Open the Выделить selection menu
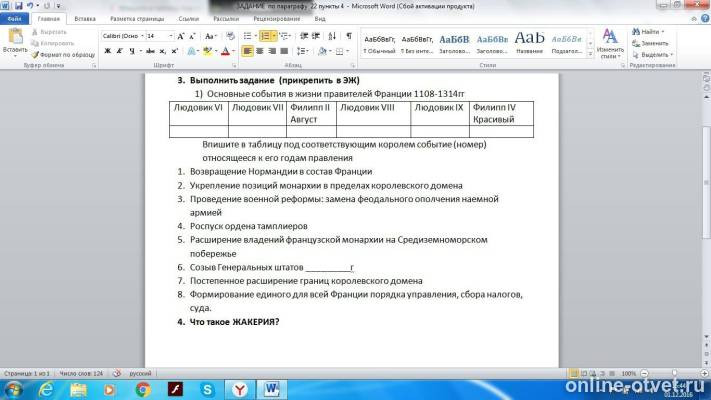The image size is (711, 400). pos(653,55)
